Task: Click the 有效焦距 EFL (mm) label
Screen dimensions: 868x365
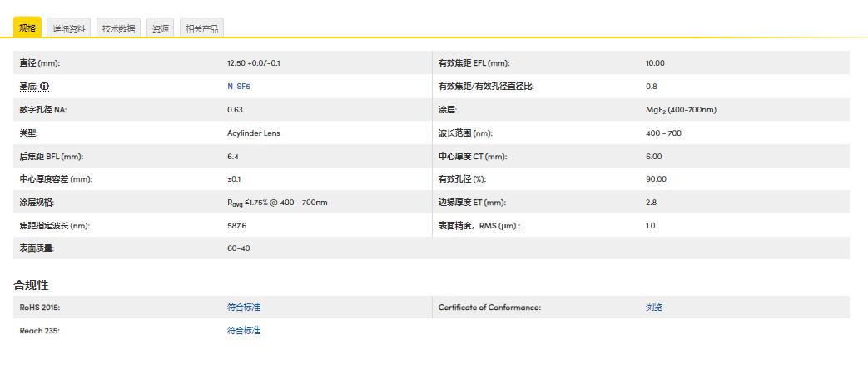Action: [x=474, y=63]
